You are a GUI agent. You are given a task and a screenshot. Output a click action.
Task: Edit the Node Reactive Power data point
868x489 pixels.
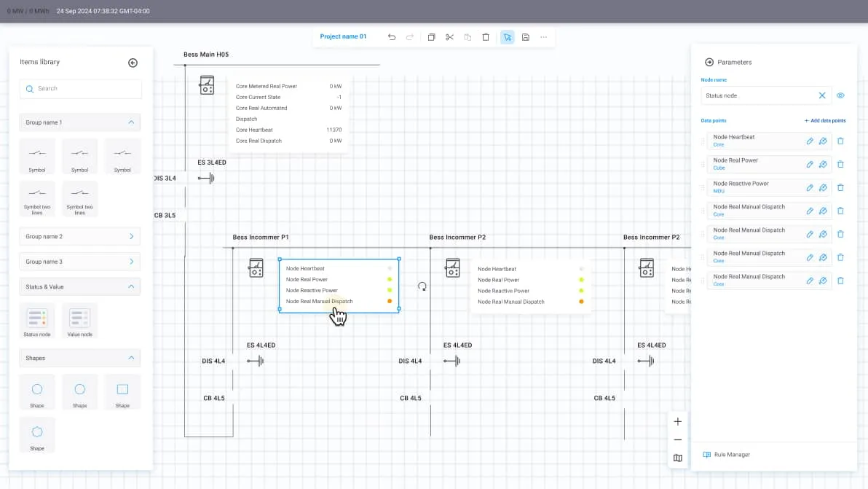809,188
